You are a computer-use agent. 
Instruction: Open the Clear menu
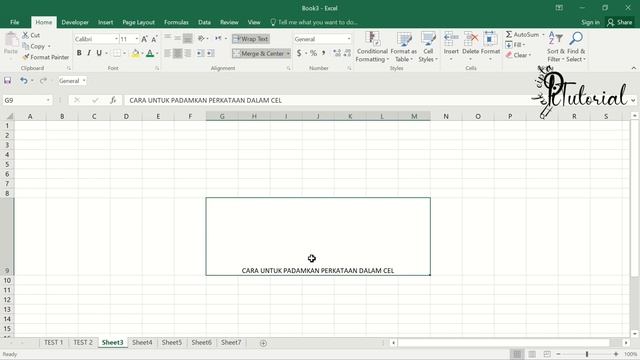(x=518, y=55)
